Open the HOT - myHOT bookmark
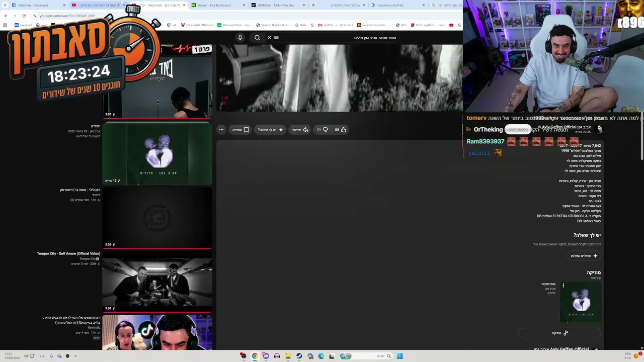Viewport: 644px width, 362px height. click(428, 25)
